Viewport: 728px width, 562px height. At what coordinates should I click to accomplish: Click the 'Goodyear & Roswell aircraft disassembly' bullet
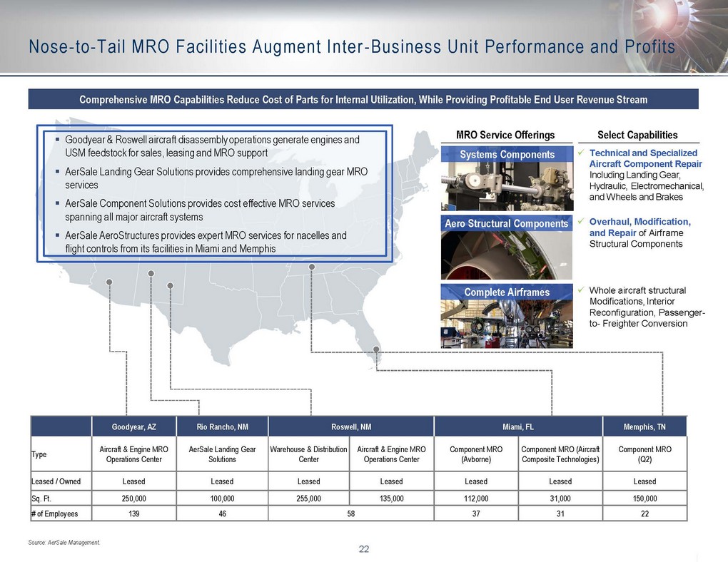click(212, 146)
